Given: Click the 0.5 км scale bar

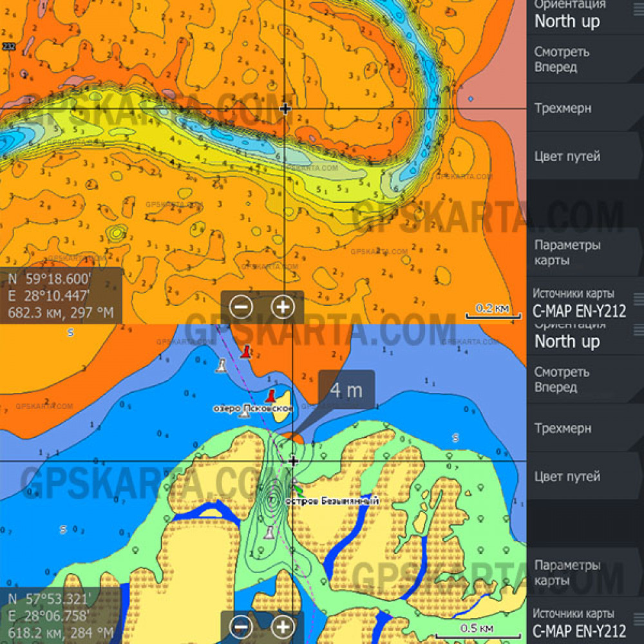Looking at the screenshot, I should (478, 631).
